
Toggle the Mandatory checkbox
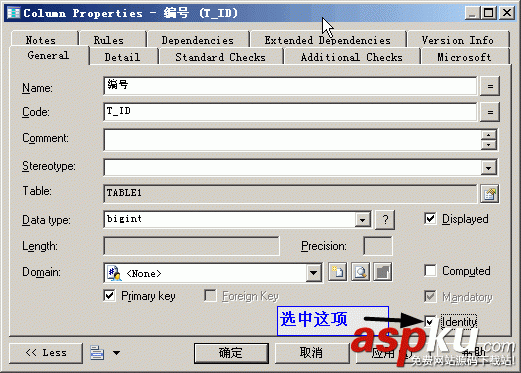[430, 296]
